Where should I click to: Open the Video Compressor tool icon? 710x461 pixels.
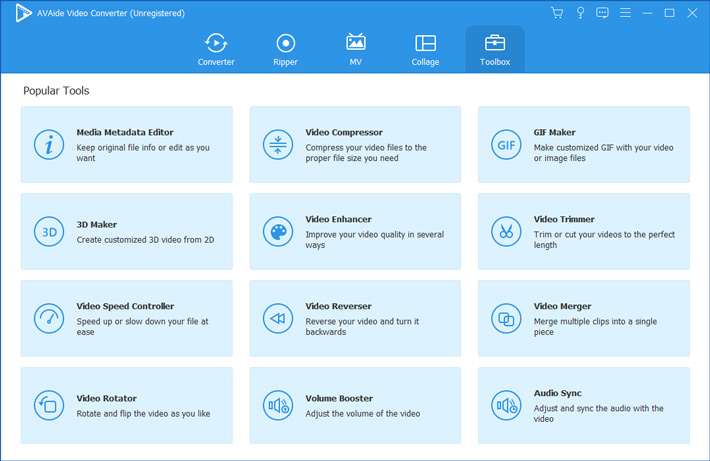tap(277, 145)
